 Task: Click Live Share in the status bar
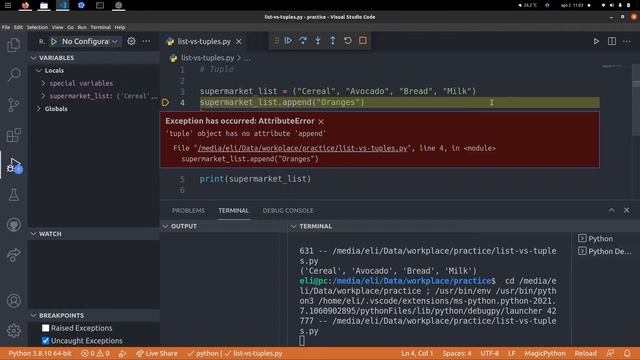[157, 353]
